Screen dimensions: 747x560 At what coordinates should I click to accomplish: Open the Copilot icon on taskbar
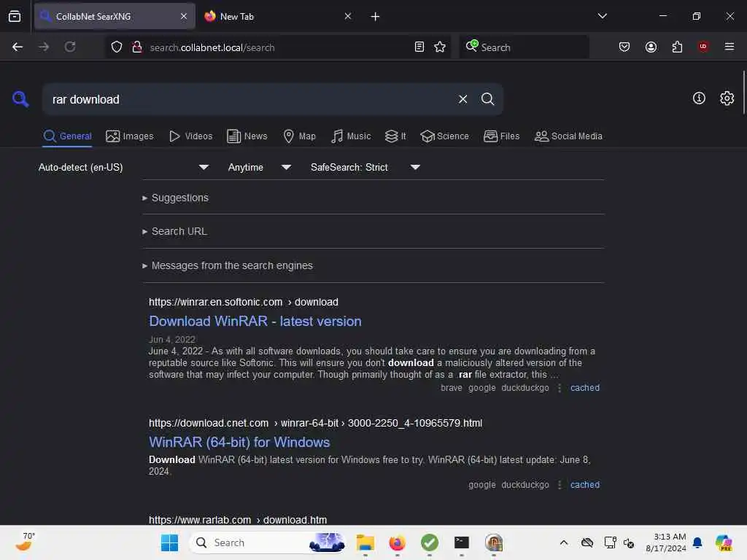pos(724,542)
